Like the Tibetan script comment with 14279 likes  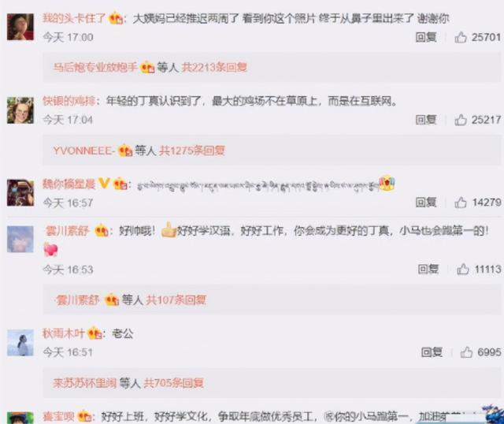pos(460,203)
